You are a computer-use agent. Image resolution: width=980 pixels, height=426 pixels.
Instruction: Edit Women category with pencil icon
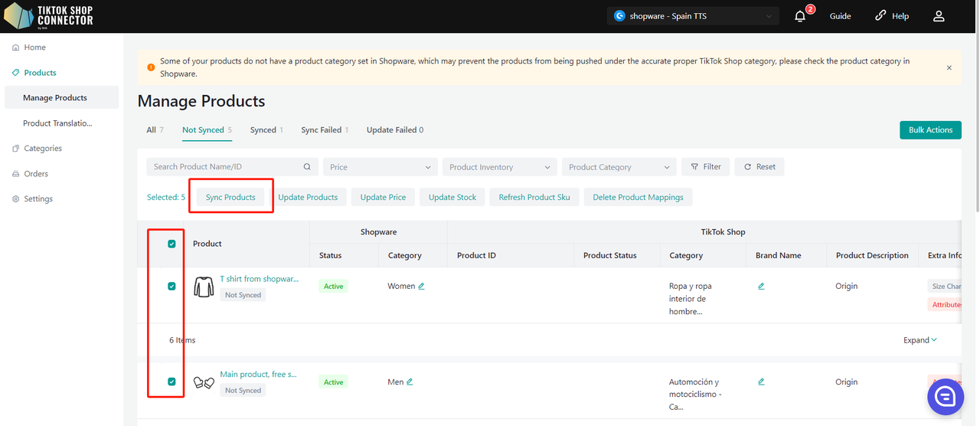pyautogui.click(x=421, y=286)
